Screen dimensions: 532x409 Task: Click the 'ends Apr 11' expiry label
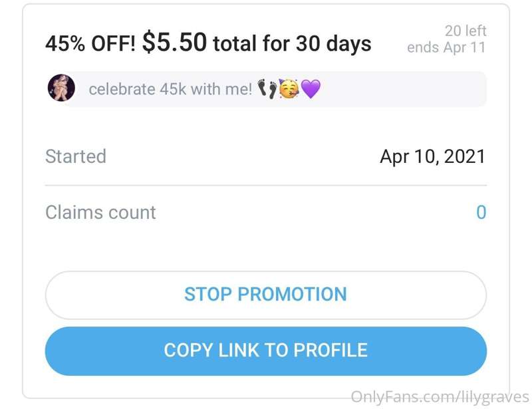click(446, 47)
